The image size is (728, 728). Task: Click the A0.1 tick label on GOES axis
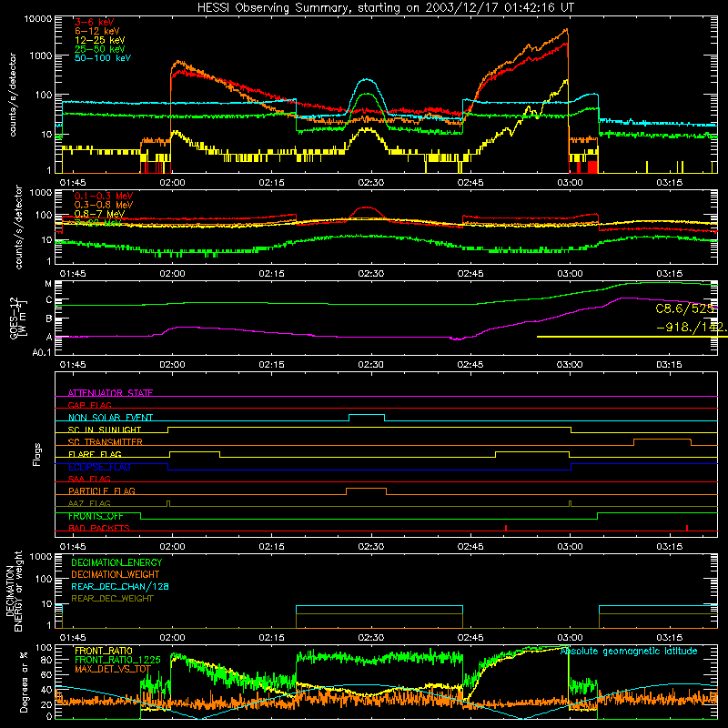point(42,353)
